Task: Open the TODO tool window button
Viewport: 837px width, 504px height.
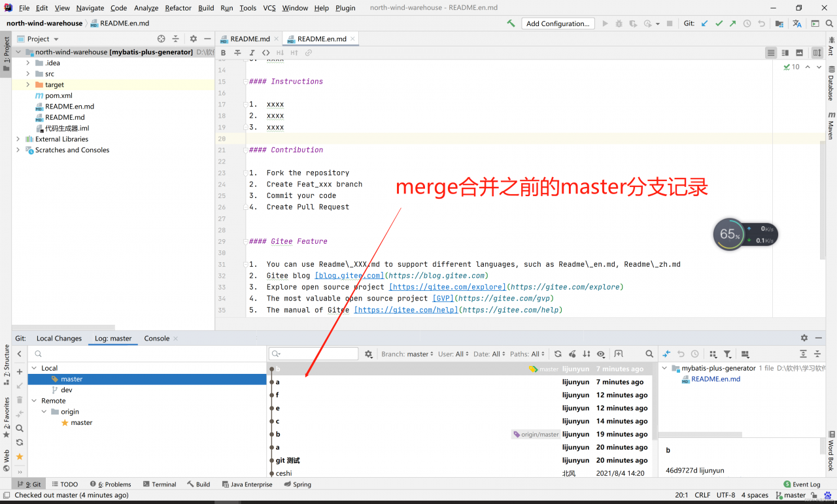Action: pos(64,484)
